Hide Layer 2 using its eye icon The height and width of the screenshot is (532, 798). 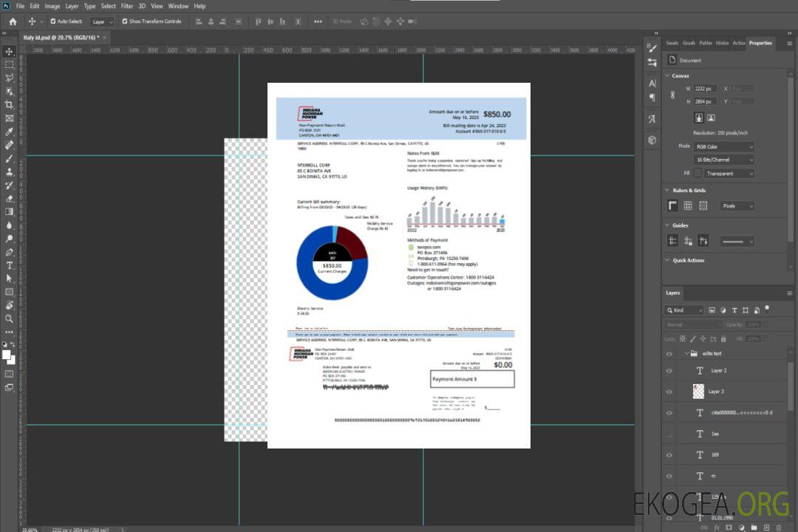(669, 370)
